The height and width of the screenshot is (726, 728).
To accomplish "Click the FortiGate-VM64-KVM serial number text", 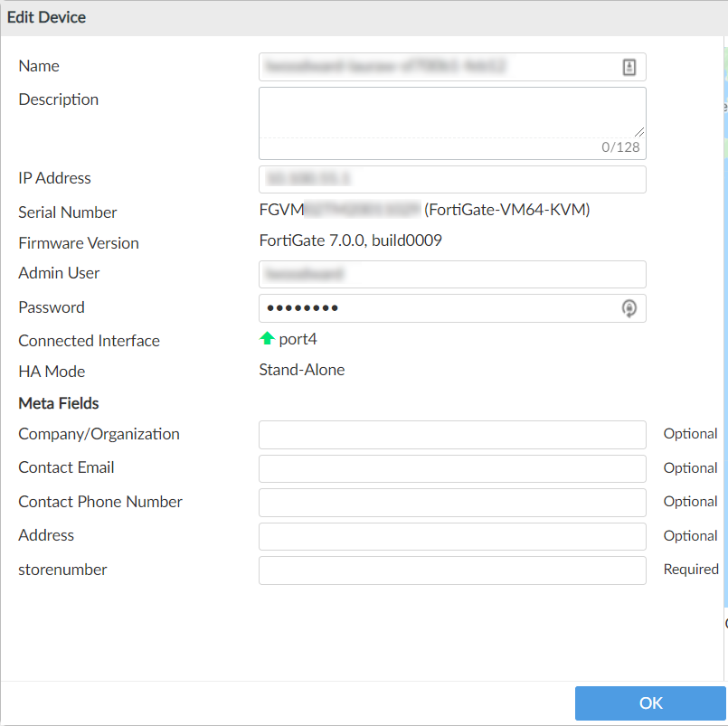I will point(506,211).
